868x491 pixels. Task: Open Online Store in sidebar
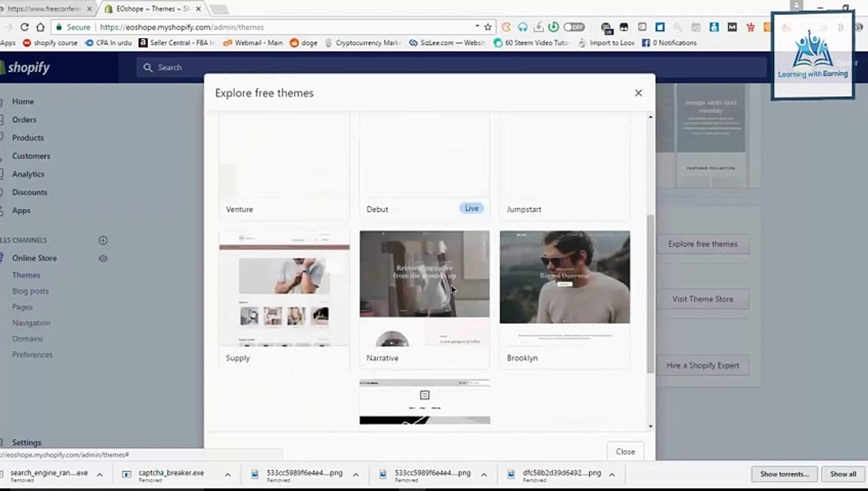tap(34, 258)
